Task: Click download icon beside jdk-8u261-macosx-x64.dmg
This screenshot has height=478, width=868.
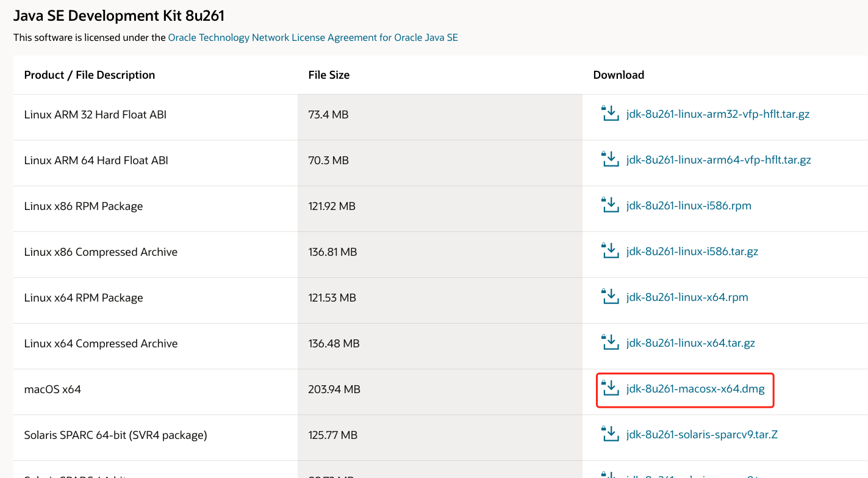Action: point(610,388)
